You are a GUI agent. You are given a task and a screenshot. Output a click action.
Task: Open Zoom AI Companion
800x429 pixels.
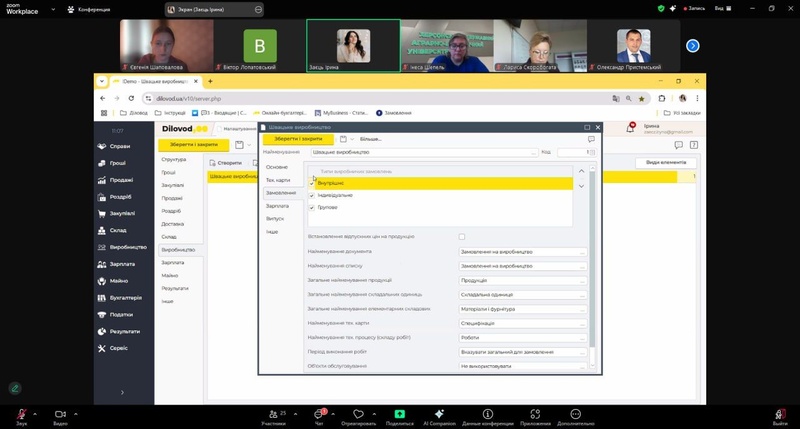coord(440,414)
